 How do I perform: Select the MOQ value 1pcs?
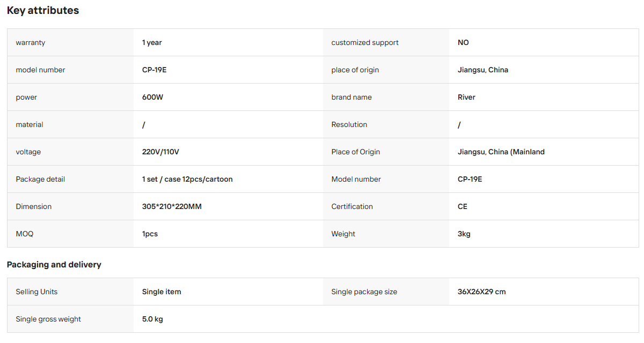150,234
